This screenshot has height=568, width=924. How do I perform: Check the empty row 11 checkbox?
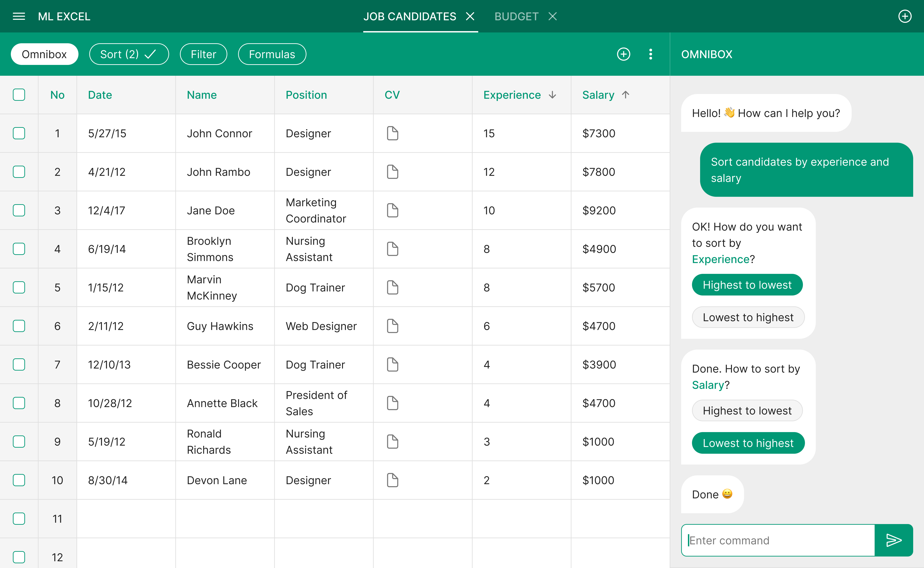[19, 519]
